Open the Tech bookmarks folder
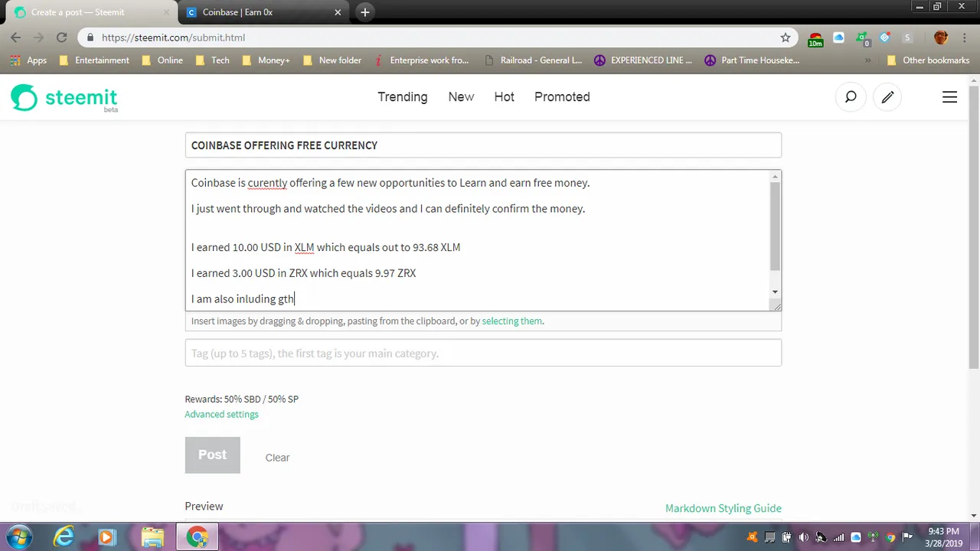Image resolution: width=980 pixels, height=551 pixels. tap(212, 60)
